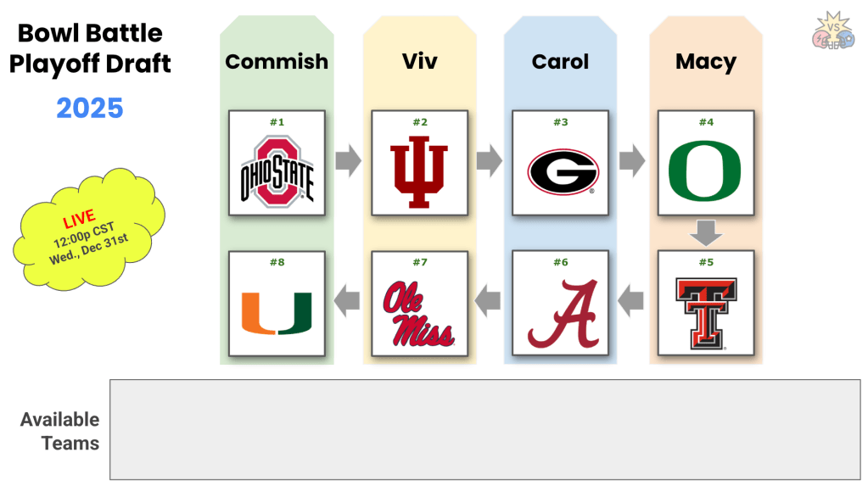Image resolution: width=868 pixels, height=486 pixels.
Task: Select the Miami U logo pick #8
Action: [277, 311]
